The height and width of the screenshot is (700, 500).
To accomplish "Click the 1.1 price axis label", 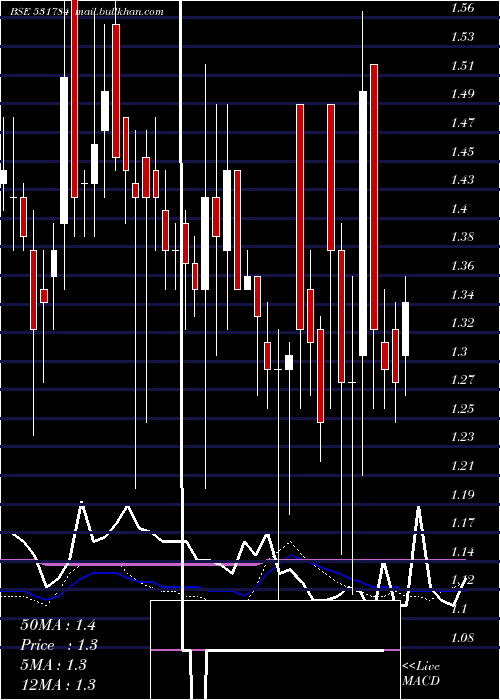I will [x=459, y=609].
